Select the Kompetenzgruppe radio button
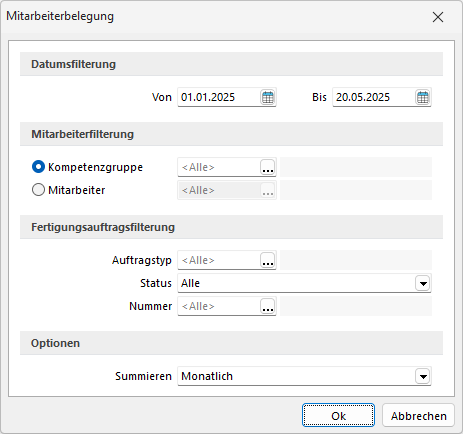Viewport: 463px width, 434px height. (x=38, y=167)
